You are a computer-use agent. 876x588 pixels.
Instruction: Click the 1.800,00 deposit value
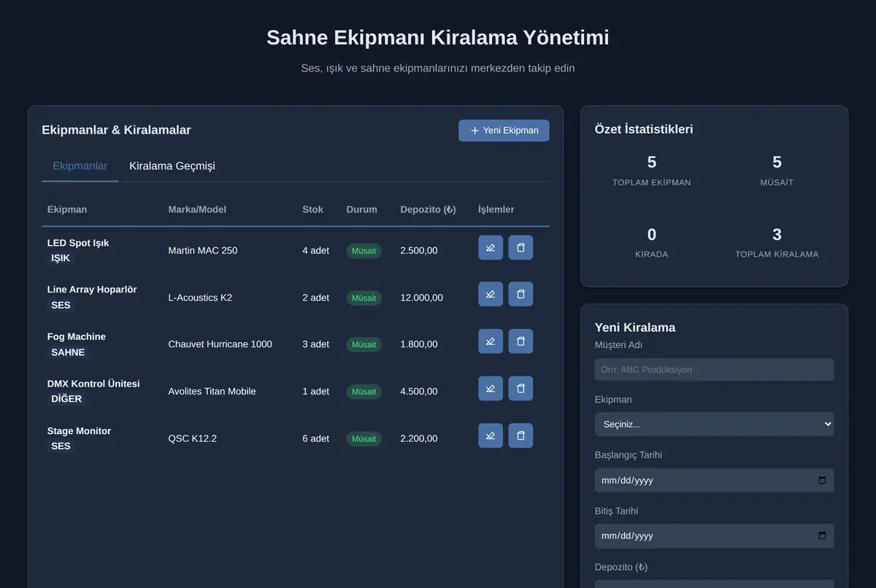(x=419, y=344)
